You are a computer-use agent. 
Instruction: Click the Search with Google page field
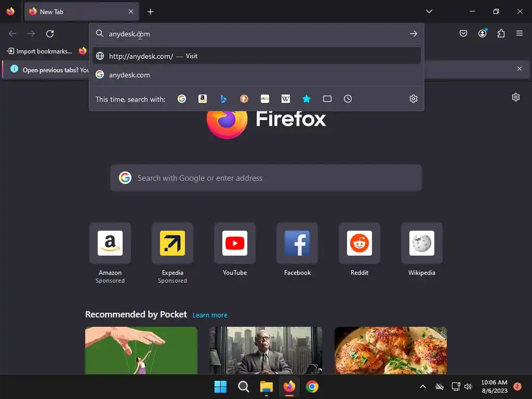(266, 178)
